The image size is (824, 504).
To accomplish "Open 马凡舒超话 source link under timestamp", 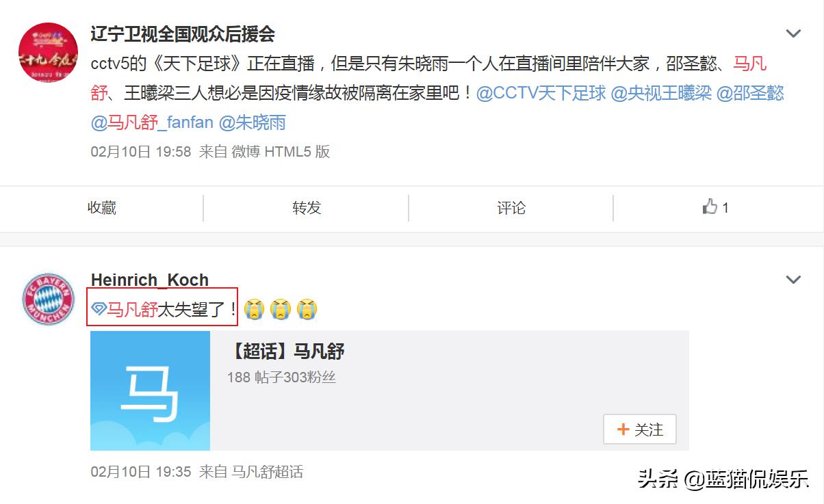I will click(x=268, y=472).
